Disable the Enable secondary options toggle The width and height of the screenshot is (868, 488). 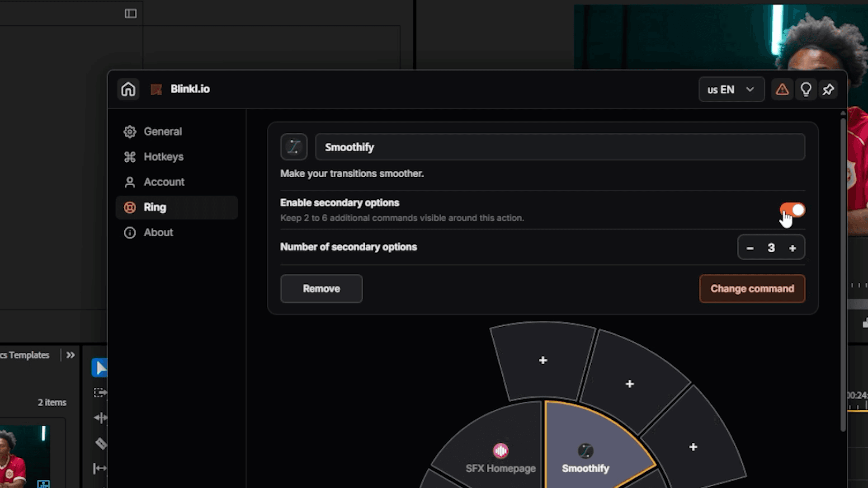coord(792,210)
